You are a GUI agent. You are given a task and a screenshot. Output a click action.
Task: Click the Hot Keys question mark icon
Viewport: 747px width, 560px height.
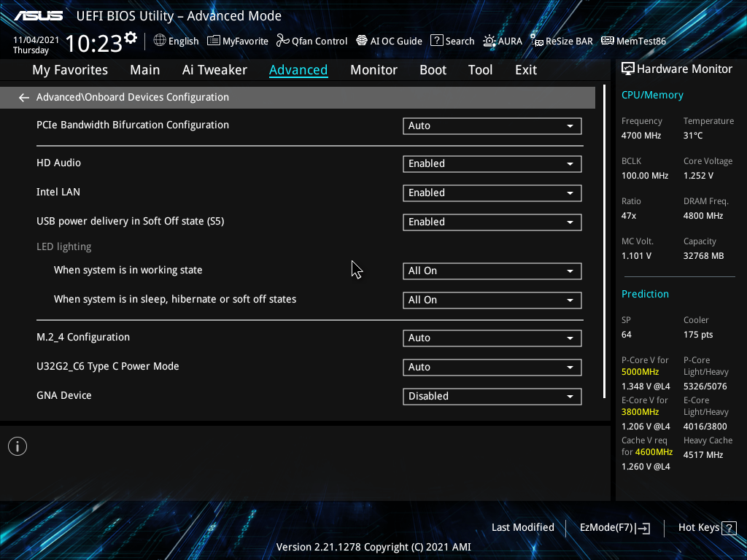click(729, 528)
